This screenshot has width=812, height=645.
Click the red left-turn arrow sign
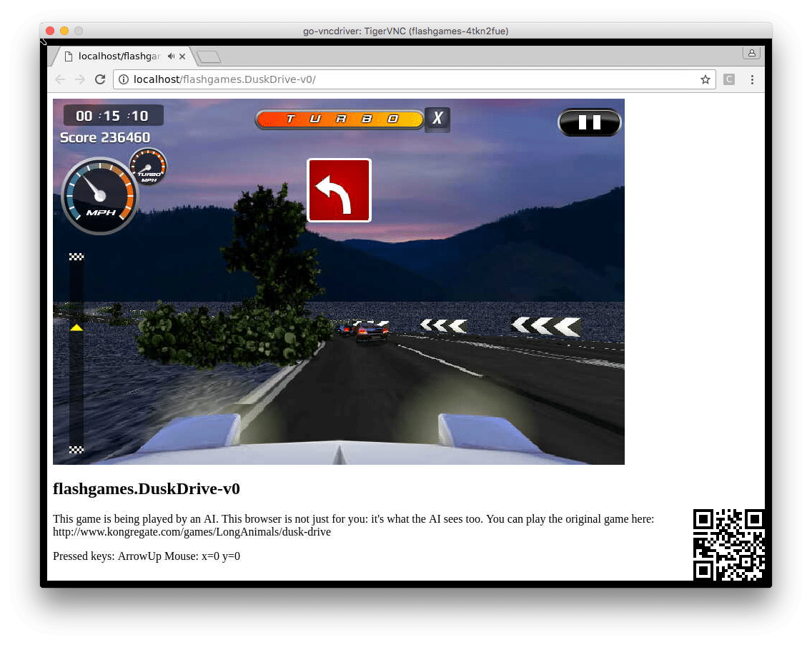tap(339, 190)
